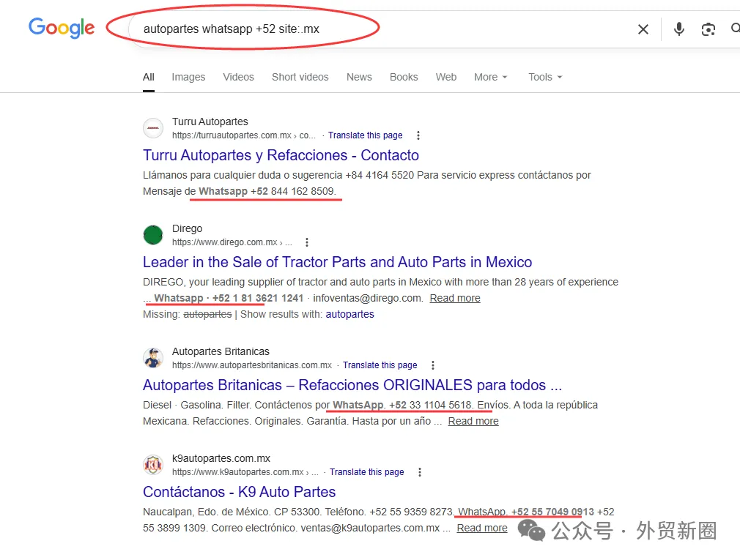
Task: Click infoventas@dirego.com email text
Action: pyautogui.click(x=368, y=298)
